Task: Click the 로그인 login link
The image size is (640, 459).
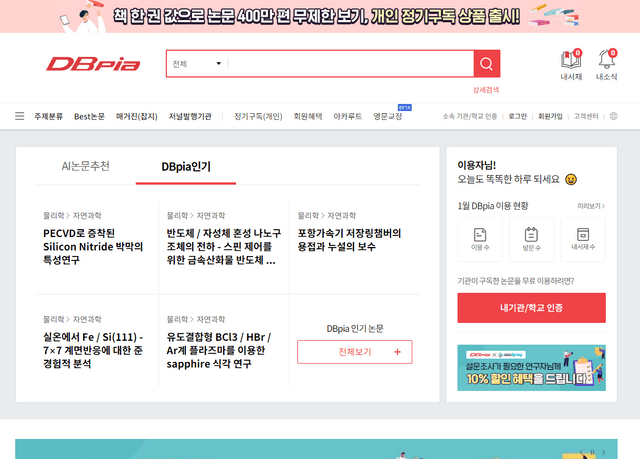Action: [x=517, y=116]
